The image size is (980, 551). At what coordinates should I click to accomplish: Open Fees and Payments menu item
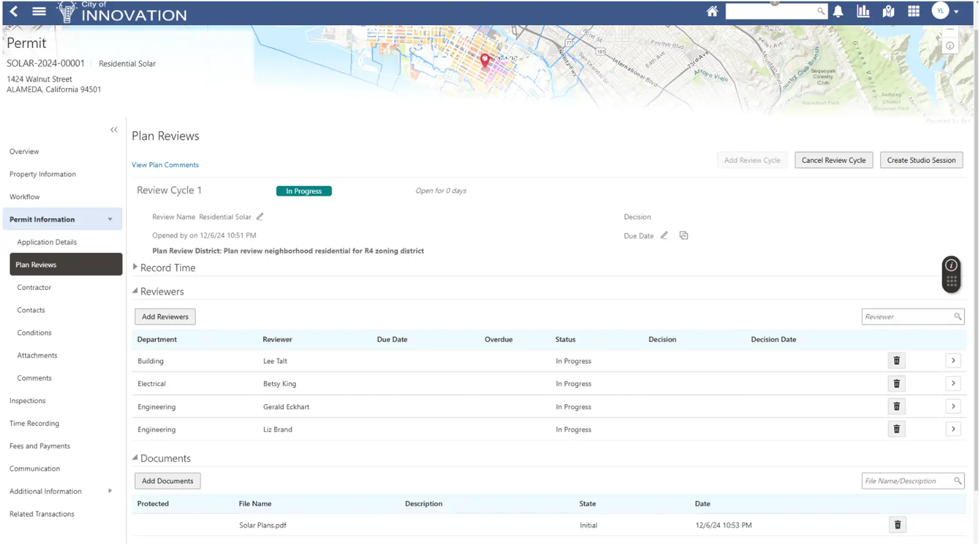pyautogui.click(x=40, y=446)
